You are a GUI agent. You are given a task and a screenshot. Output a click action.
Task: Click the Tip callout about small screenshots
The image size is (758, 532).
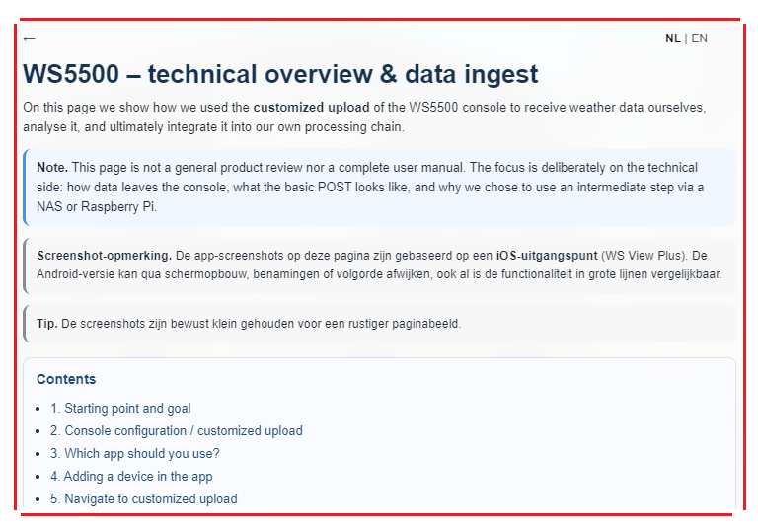pos(379,324)
